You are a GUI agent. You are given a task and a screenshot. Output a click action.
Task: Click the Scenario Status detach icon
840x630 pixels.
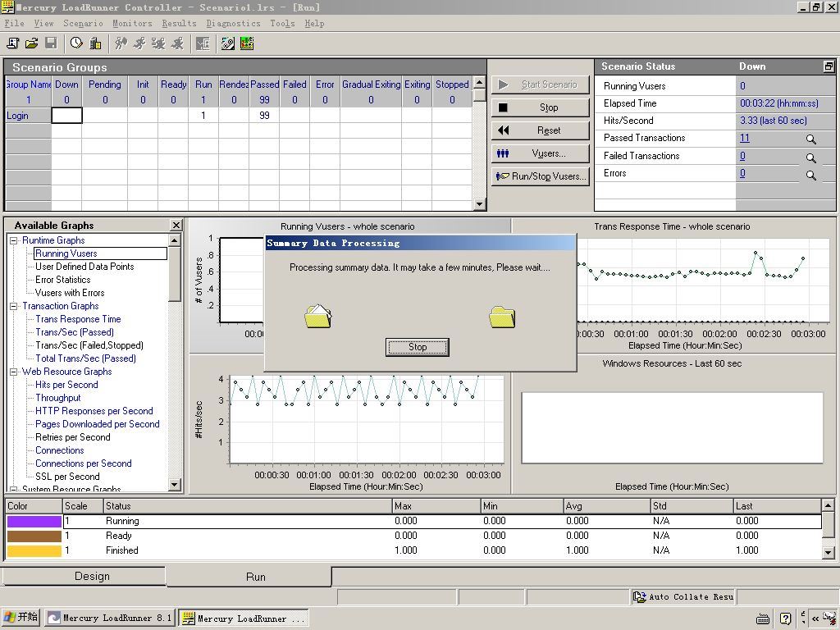[x=829, y=66]
